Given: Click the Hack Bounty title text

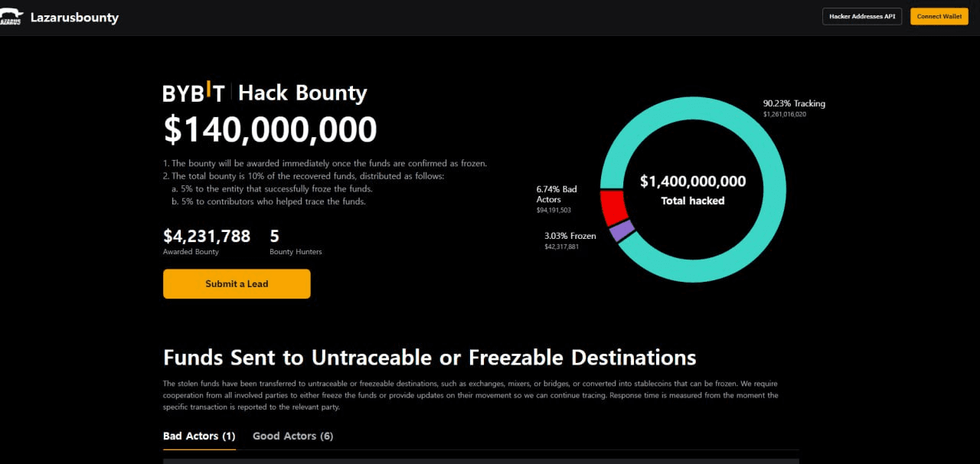Looking at the screenshot, I should 302,93.
